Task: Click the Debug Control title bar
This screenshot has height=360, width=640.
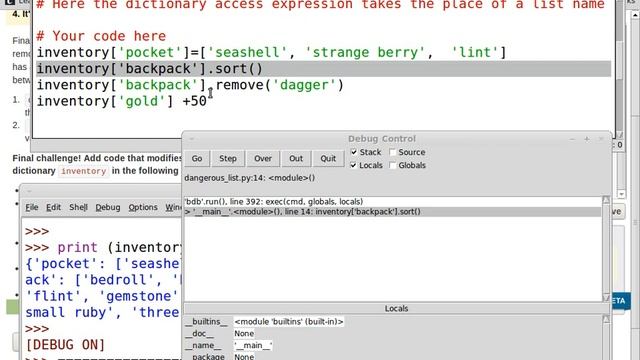Action: click(382, 139)
